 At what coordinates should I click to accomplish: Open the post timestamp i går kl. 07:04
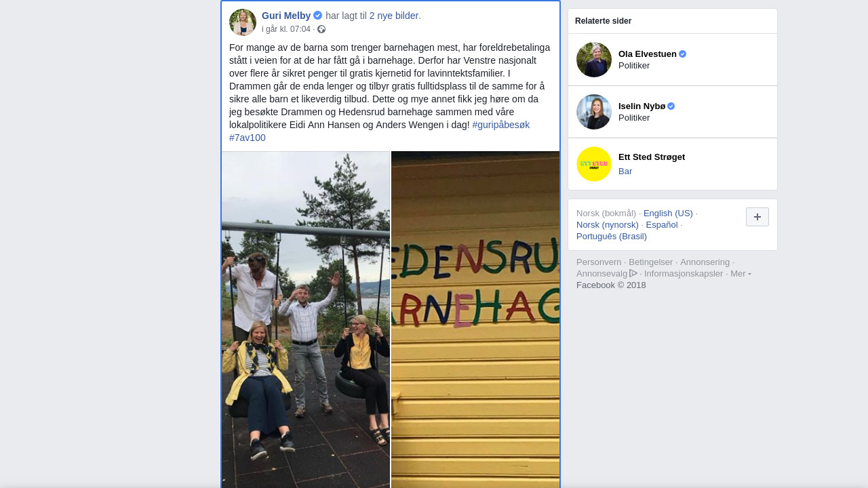286,29
